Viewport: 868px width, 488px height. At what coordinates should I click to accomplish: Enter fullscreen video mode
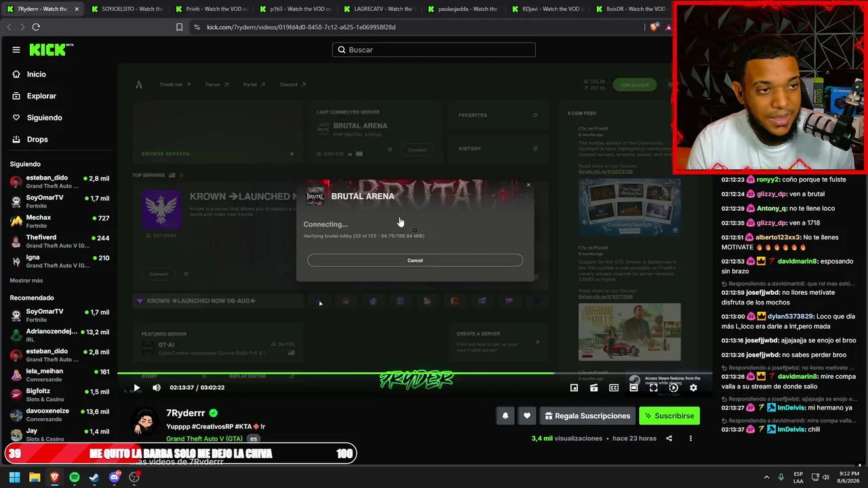(654, 388)
